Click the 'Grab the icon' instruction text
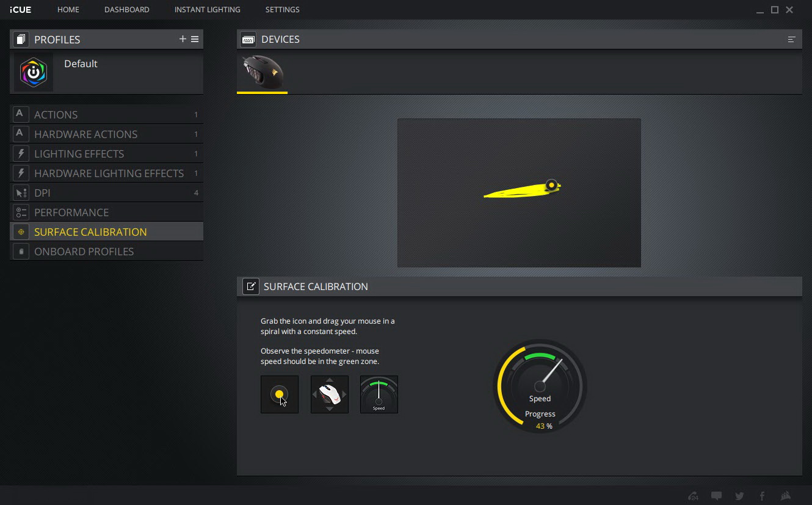812x505 pixels. [x=328, y=326]
